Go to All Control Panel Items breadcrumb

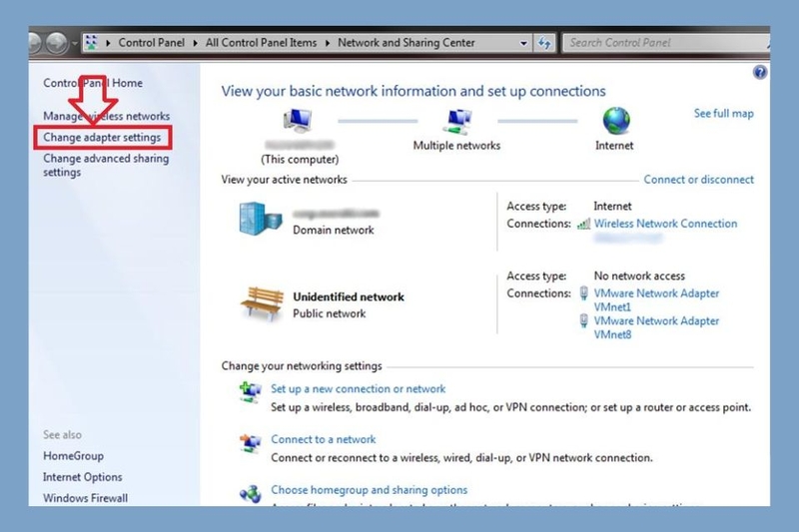tap(261, 43)
